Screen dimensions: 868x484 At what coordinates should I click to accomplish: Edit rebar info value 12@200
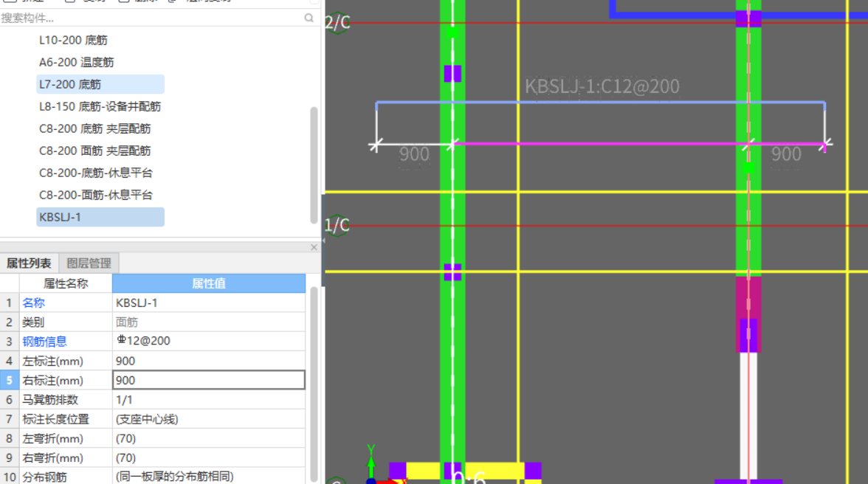[209, 342]
